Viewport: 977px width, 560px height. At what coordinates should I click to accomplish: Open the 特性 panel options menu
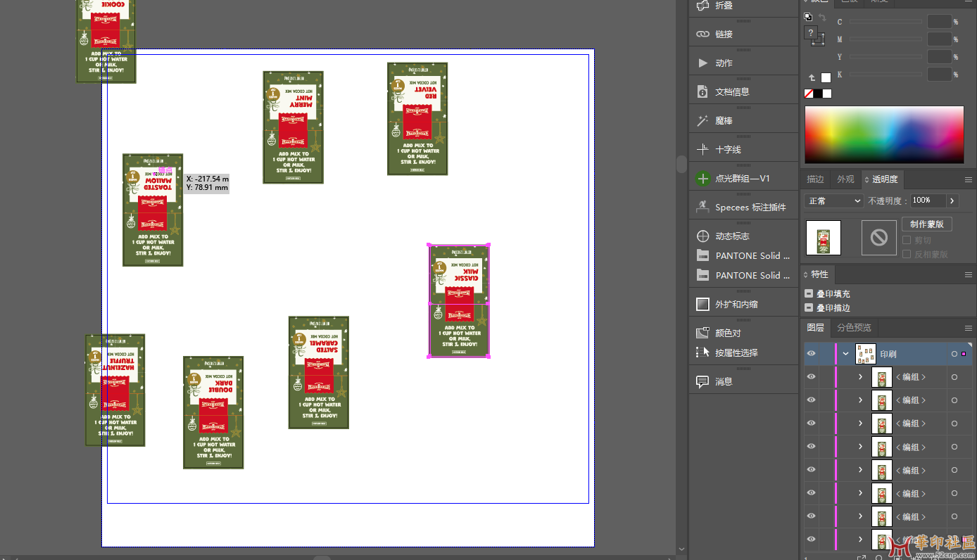tap(968, 274)
